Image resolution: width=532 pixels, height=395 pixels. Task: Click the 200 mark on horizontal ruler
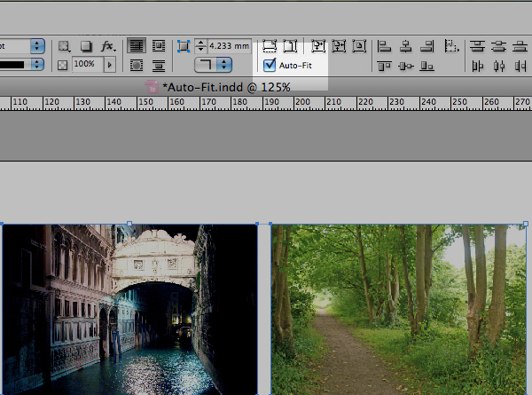pyautogui.click(x=302, y=102)
